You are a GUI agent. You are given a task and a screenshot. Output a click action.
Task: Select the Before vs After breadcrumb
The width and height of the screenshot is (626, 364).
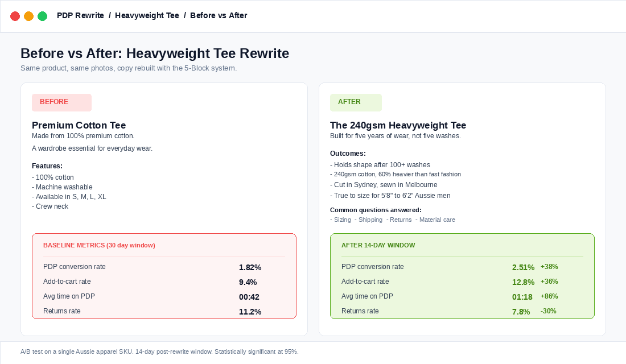(x=219, y=15)
